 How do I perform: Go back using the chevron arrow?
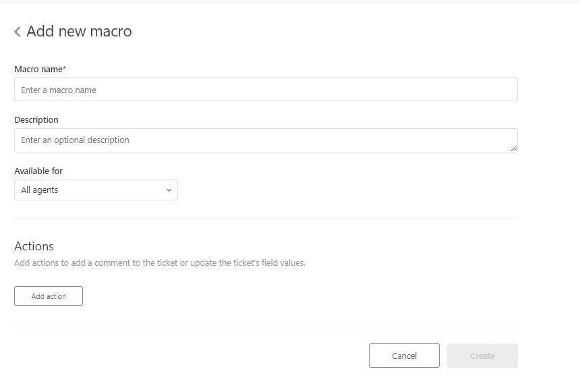tap(18, 32)
